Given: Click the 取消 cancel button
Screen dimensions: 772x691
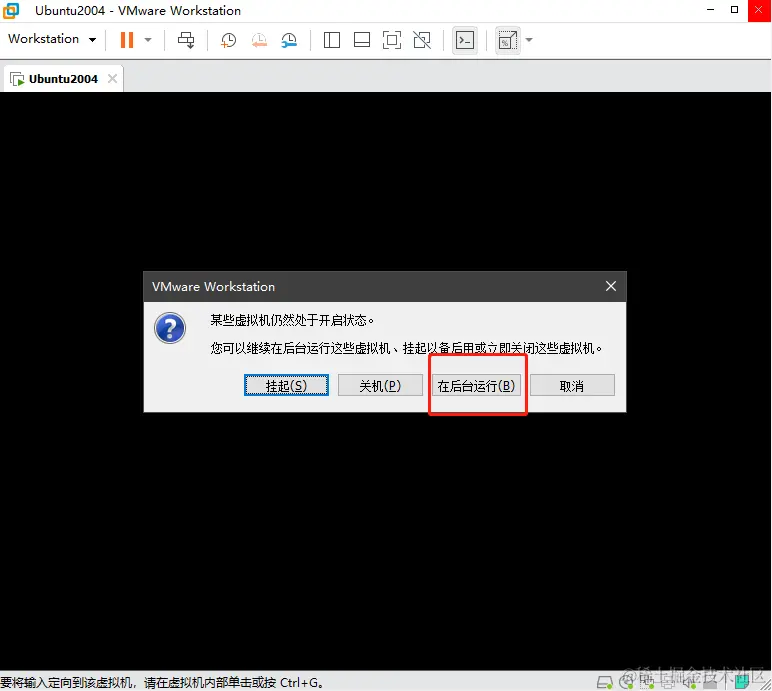Looking at the screenshot, I should point(572,385).
